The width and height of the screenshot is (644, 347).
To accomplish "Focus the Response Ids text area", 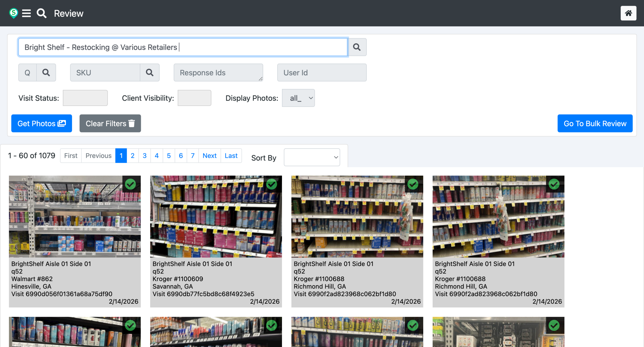I will [218, 72].
